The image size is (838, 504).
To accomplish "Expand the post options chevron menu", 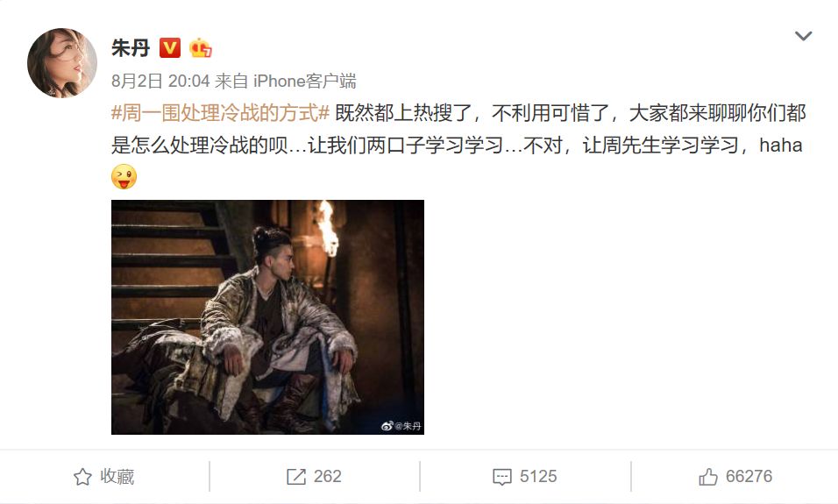I will 803,36.
